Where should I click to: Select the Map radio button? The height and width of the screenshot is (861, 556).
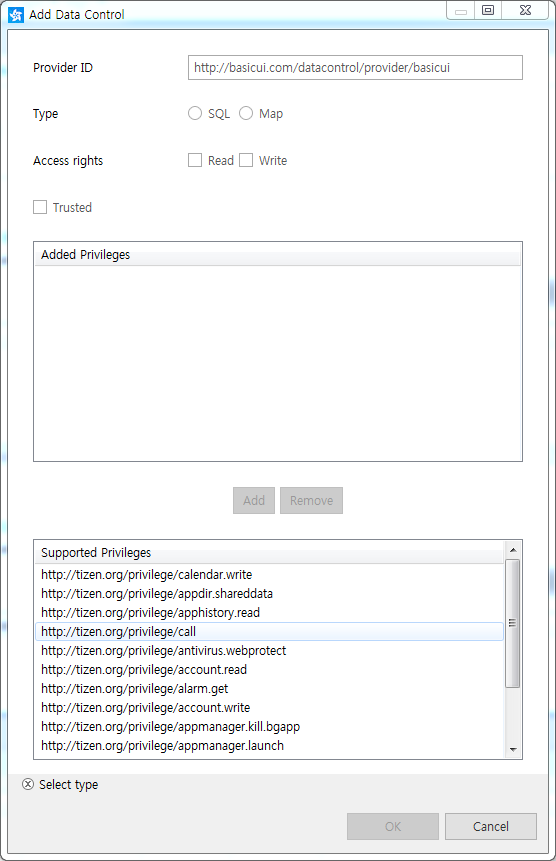(x=246, y=113)
